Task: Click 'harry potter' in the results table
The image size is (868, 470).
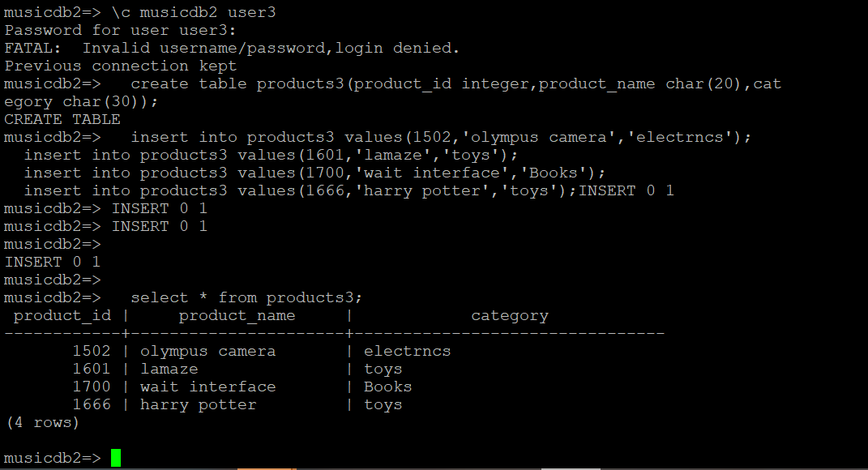Action: tap(198, 405)
